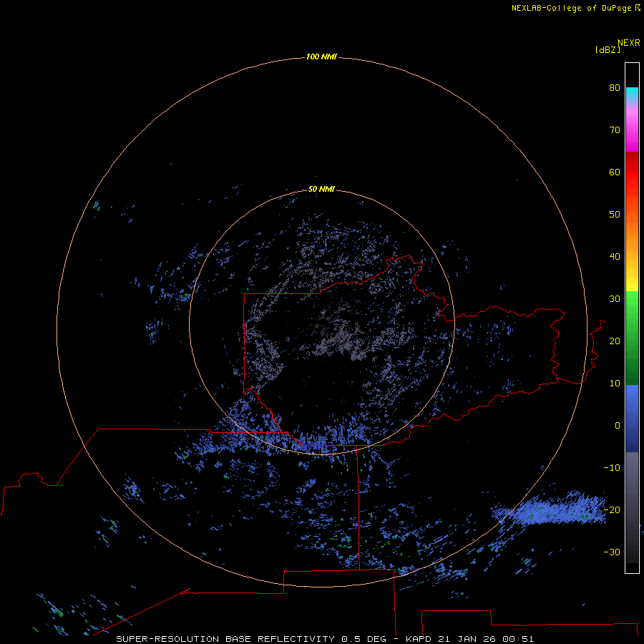
Task: Click the 60 dBZ scale value
Action: pos(615,172)
